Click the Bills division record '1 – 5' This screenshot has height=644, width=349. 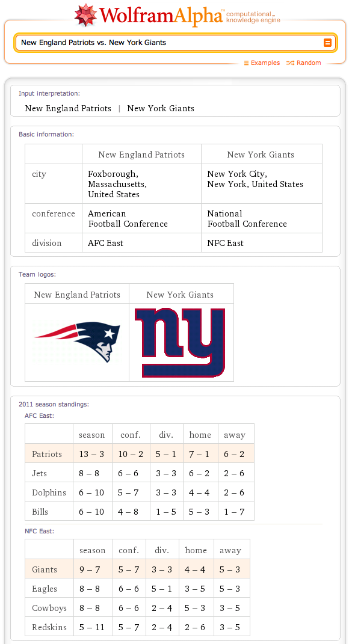click(166, 512)
